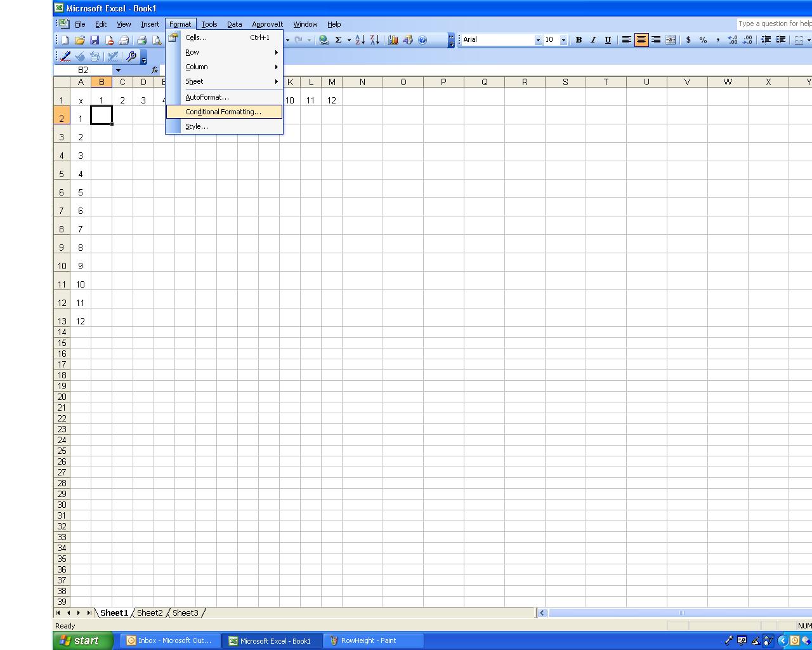Click the New workbook icon

tap(65, 40)
